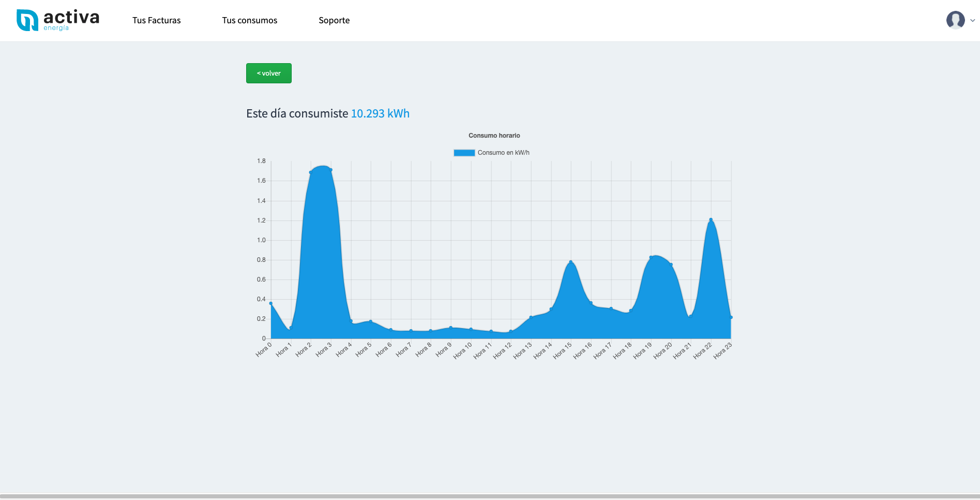Image resolution: width=980 pixels, height=500 pixels.
Task: Open the user profile avatar
Action: 955,20
